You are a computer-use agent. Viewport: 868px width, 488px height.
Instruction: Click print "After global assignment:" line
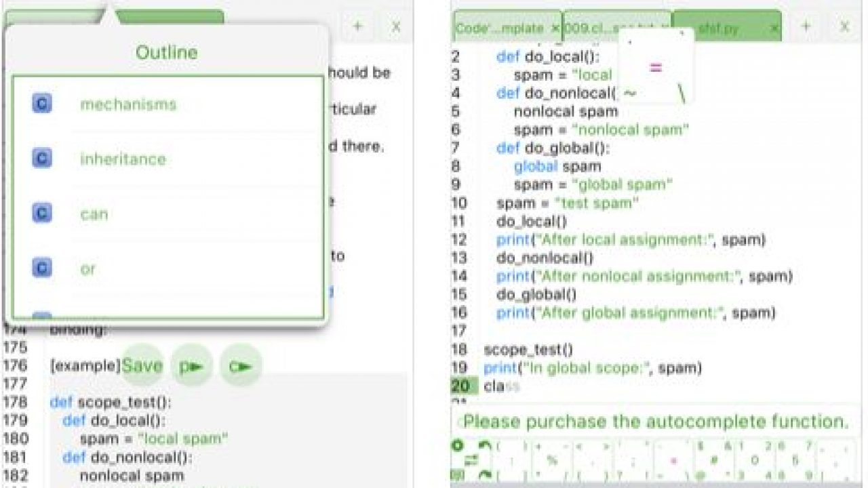pyautogui.click(x=636, y=312)
